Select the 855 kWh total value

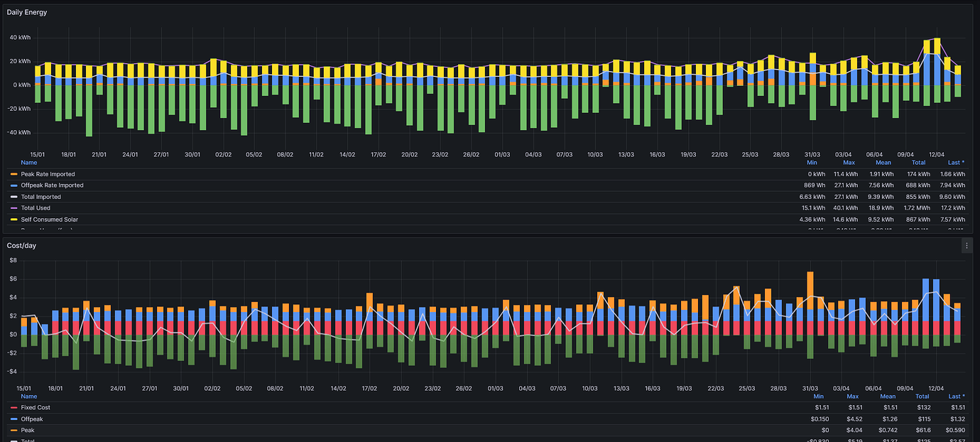pyautogui.click(x=919, y=197)
